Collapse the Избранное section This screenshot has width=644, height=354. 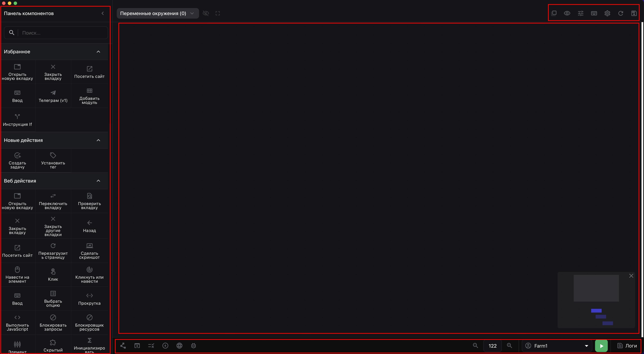98,51
